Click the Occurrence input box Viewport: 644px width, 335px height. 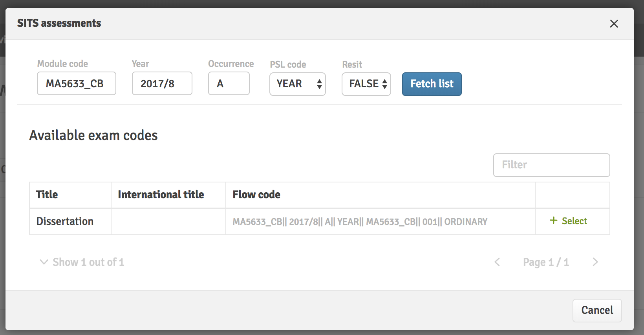click(x=229, y=83)
